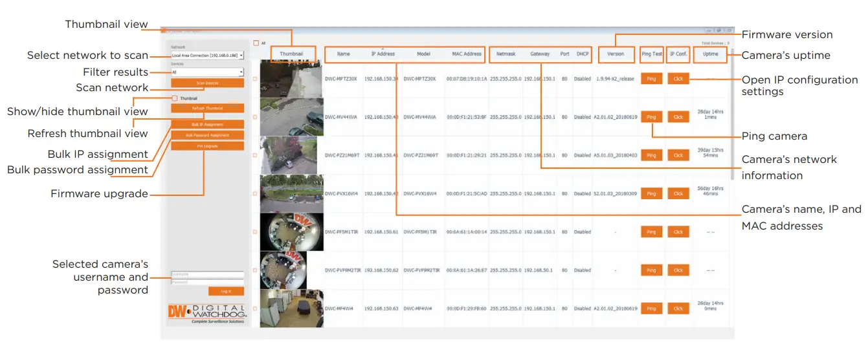868x344 pixels.
Task: Open the DWC-MF4W4 office thumbnail
Action: [291, 308]
